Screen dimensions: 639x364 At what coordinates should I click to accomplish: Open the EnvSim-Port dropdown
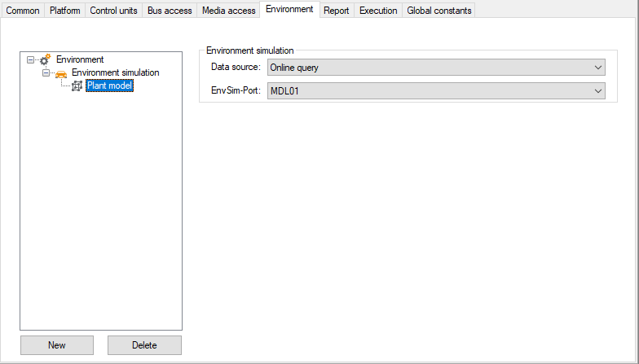436,91
